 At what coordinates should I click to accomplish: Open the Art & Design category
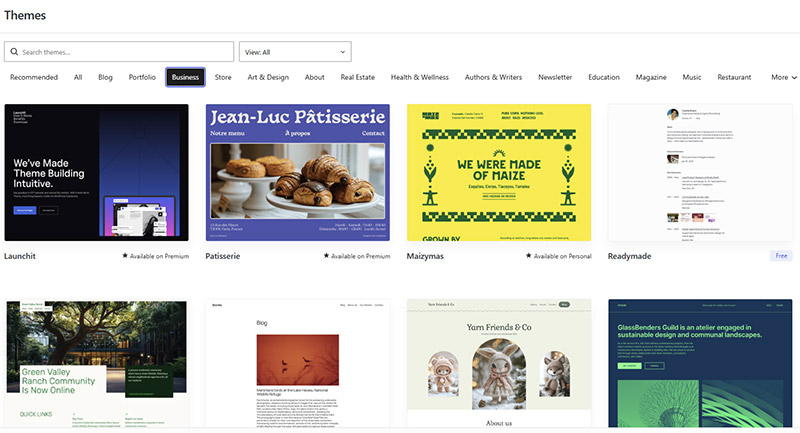pos(268,77)
